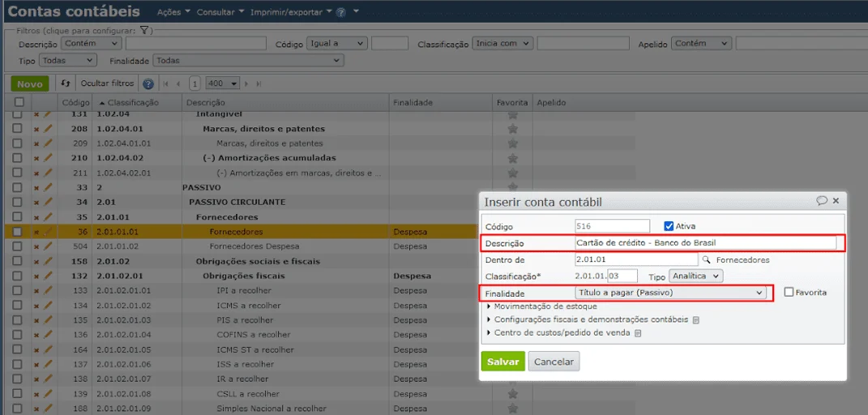The width and height of the screenshot is (868, 415).
Task: Uncheck the Ativa checkbox
Action: click(x=668, y=226)
